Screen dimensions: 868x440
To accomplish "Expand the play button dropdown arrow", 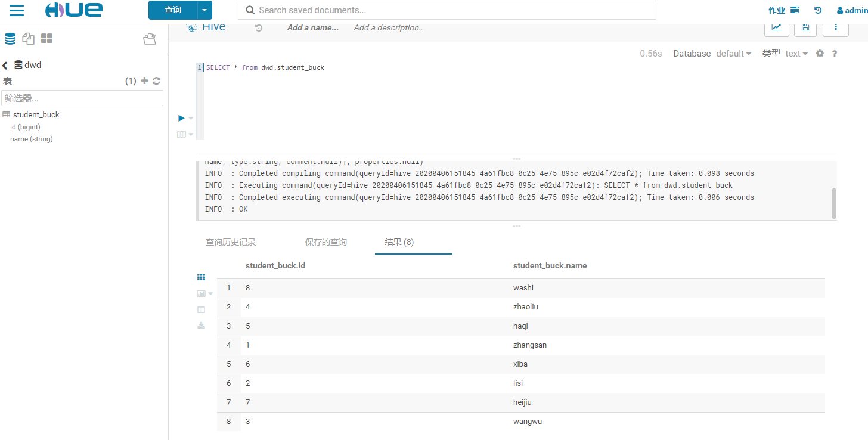I will coord(191,119).
